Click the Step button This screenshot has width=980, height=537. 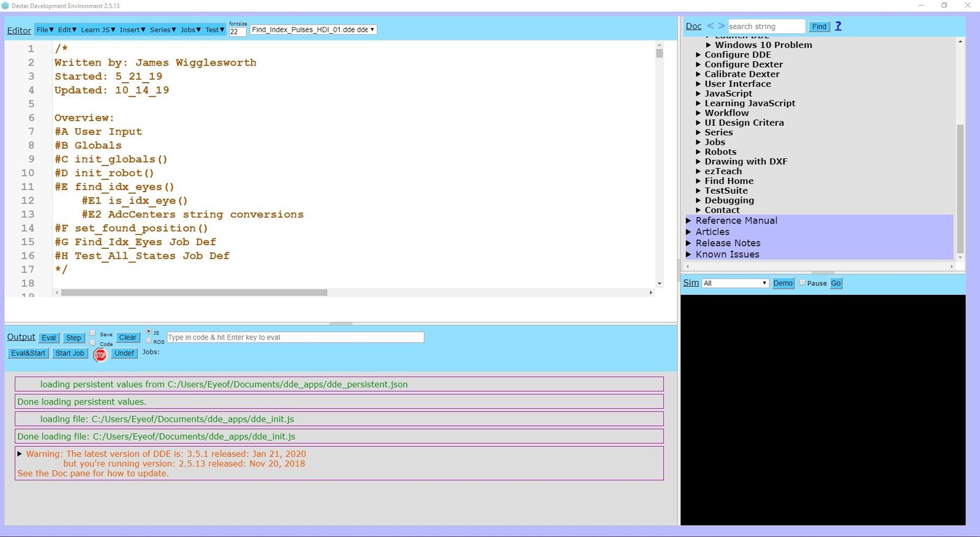73,338
